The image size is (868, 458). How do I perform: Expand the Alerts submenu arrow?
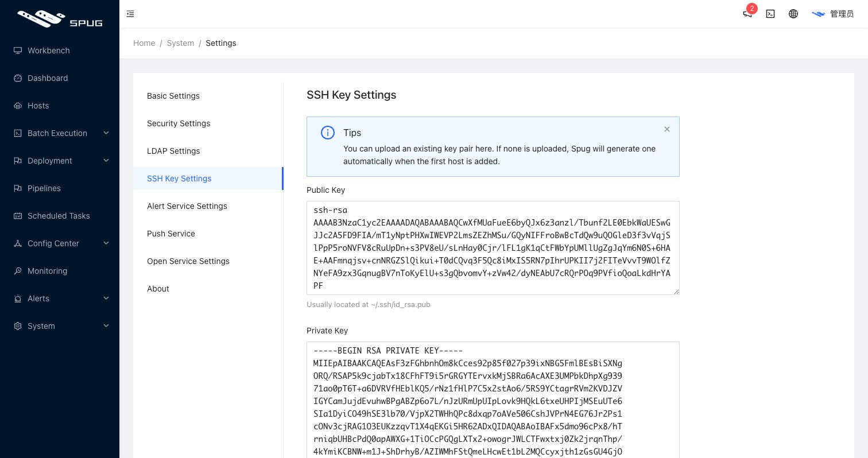tap(106, 298)
